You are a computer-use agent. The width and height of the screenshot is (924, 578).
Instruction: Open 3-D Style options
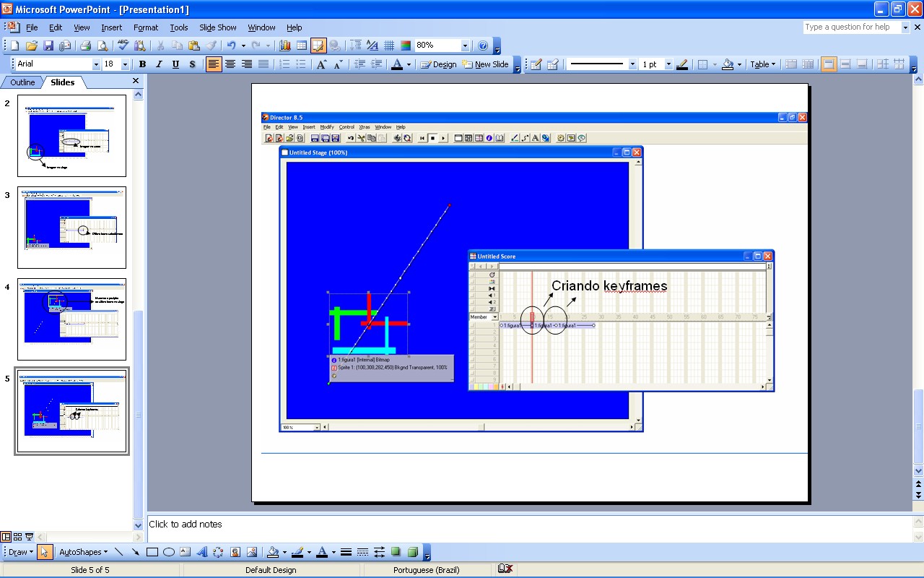coord(413,552)
